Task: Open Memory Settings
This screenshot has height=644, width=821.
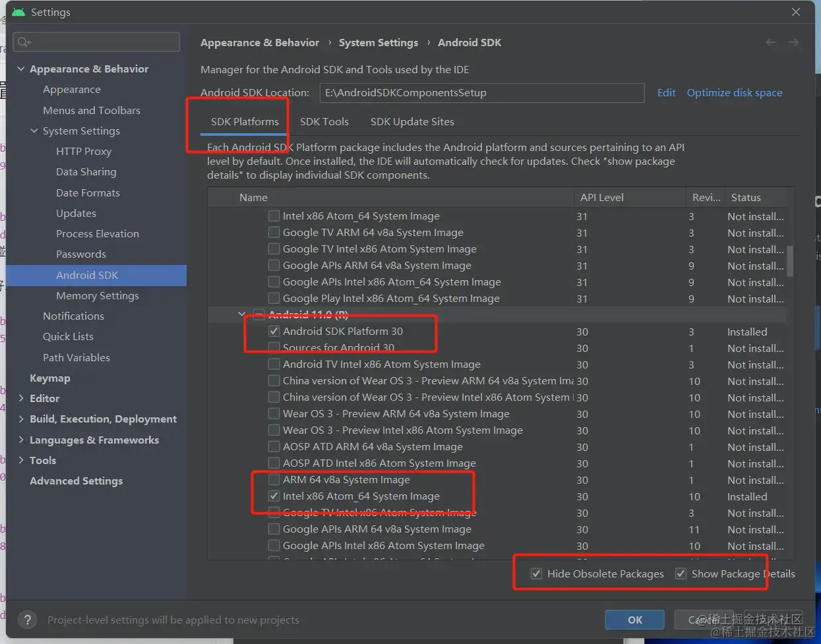Action: [x=98, y=295]
